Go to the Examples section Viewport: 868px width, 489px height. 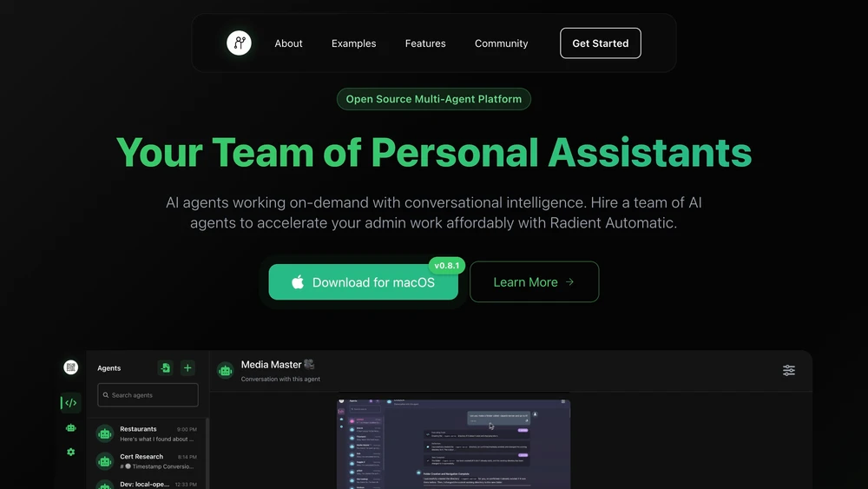(354, 43)
